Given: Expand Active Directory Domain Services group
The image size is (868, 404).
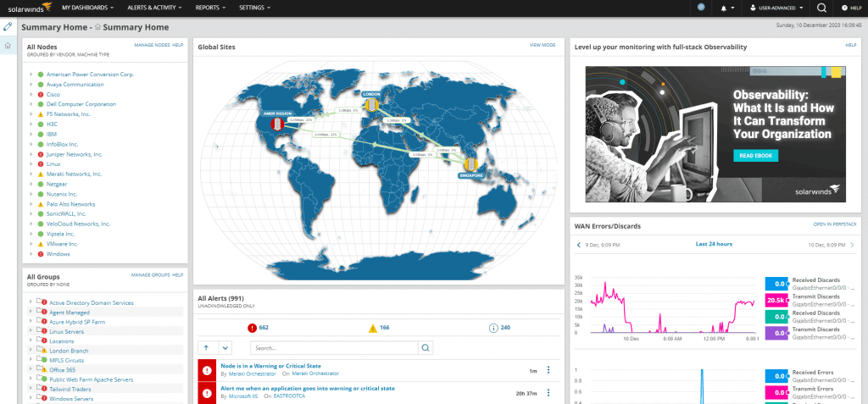Looking at the screenshot, I should (x=31, y=302).
